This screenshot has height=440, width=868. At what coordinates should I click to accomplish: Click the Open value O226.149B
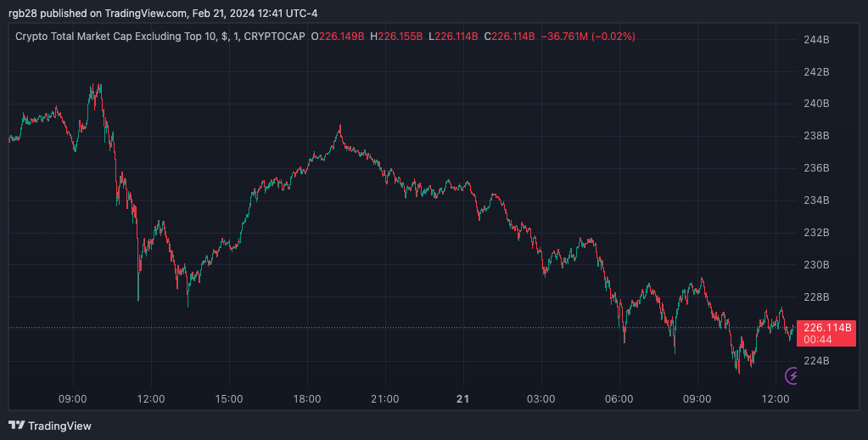point(338,37)
